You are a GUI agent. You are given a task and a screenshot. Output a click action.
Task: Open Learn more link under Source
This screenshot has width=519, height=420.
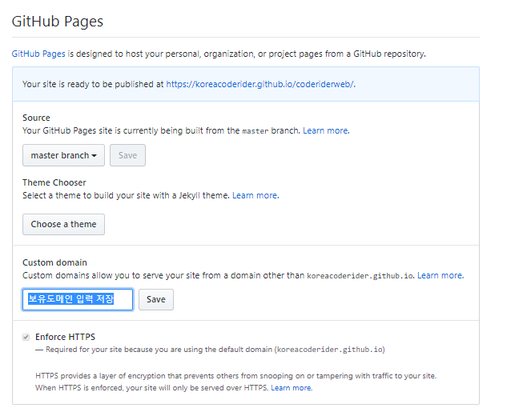coord(325,130)
